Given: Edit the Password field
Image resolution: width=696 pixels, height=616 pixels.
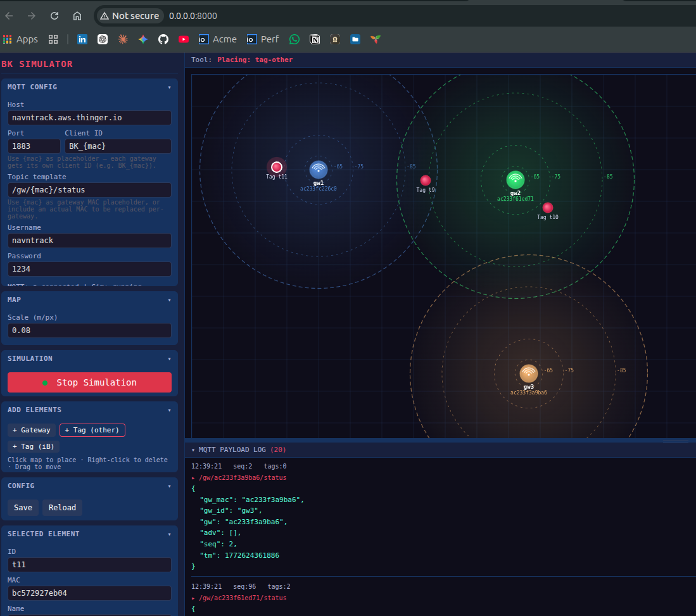Looking at the screenshot, I should (x=90, y=269).
